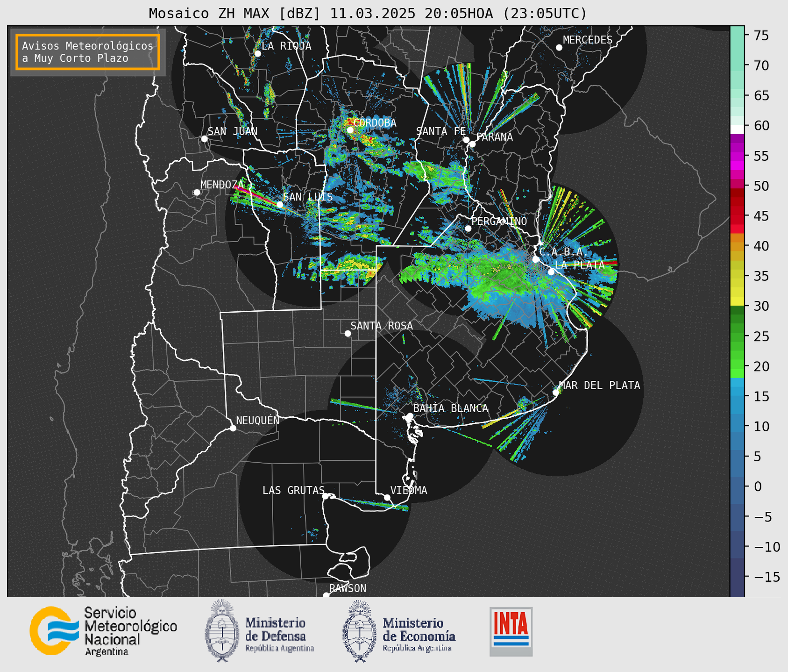Select the PERGAMINO city marker
The width and height of the screenshot is (788, 672).
coord(468,229)
